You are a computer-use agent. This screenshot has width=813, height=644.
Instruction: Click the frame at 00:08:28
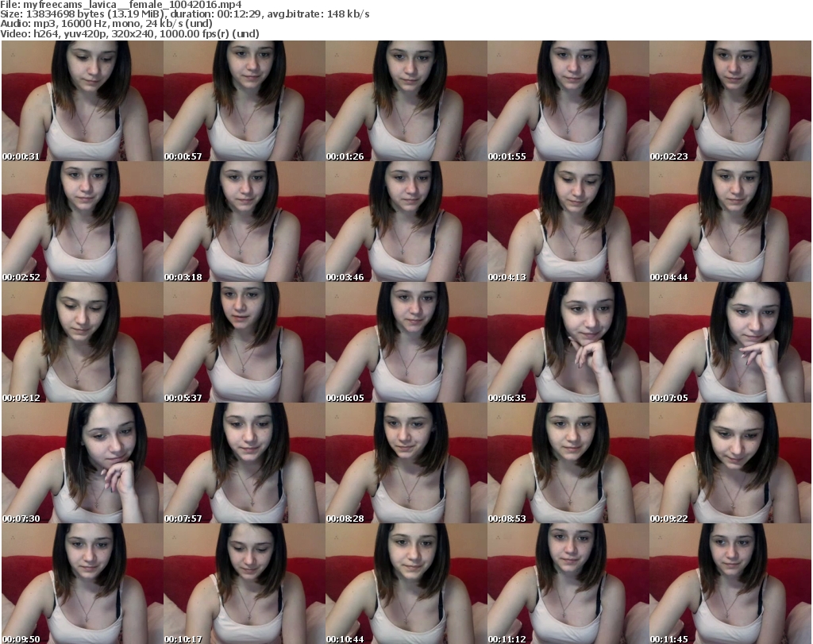click(406, 463)
